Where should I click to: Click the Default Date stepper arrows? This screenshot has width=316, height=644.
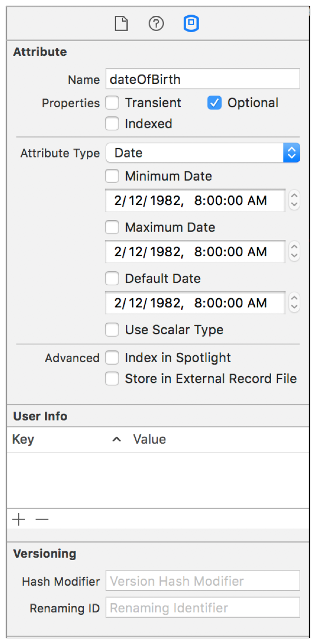click(x=294, y=303)
